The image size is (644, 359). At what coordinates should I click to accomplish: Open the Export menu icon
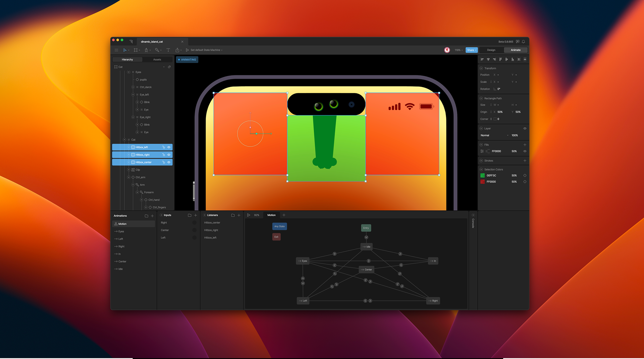[x=177, y=50]
